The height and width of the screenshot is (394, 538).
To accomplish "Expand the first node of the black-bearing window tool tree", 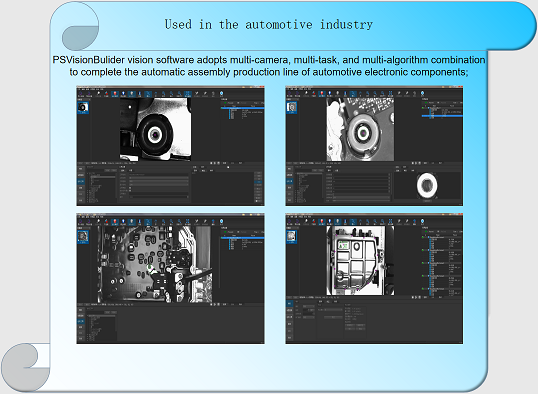I will [88, 174].
